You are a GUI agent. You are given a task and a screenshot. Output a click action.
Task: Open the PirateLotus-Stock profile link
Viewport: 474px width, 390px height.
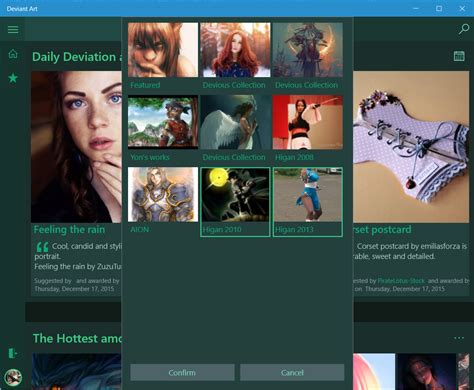[x=401, y=281]
